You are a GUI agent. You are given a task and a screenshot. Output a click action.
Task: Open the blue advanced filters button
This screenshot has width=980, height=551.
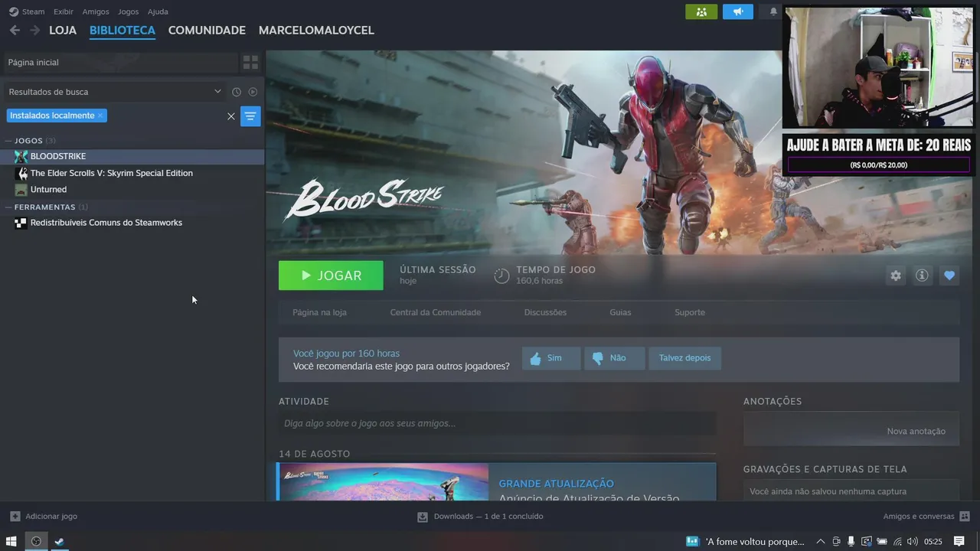tap(250, 116)
